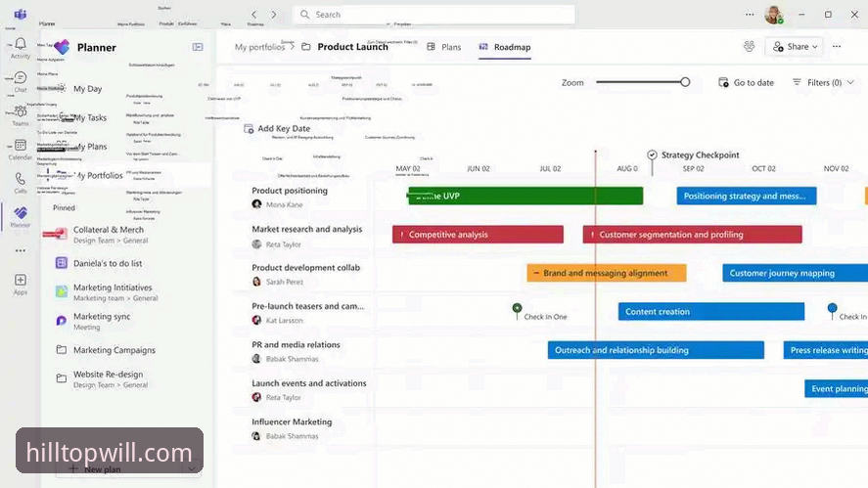Image resolution: width=868 pixels, height=488 pixels.
Task: Open Apps store icon
Action: [21, 280]
